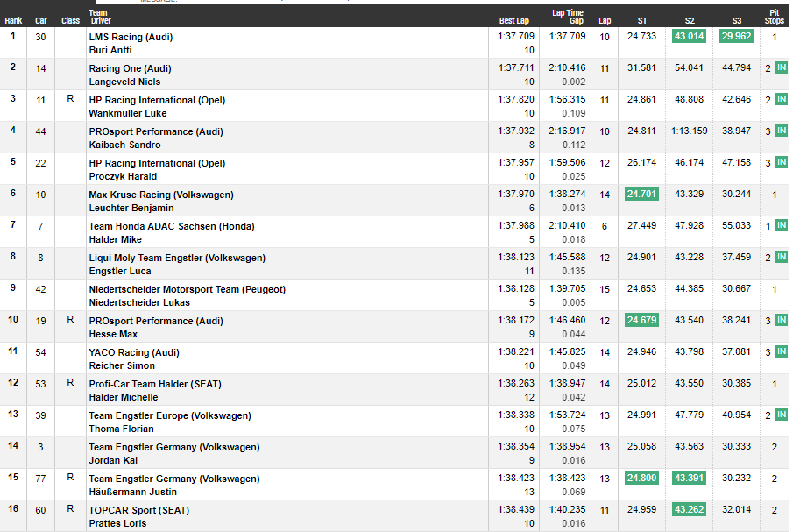Viewport: 793px width, 532px height.
Task: Click best lap time 1:38.439
Action: 516,509
